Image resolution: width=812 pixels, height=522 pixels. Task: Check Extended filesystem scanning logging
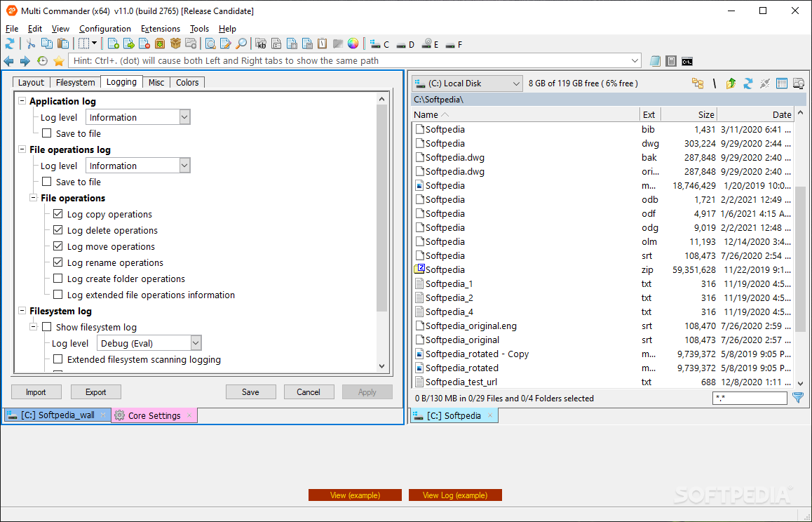[x=58, y=359]
